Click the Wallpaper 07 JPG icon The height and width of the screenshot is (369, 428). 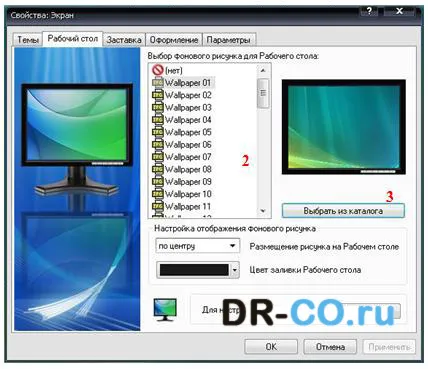click(157, 157)
